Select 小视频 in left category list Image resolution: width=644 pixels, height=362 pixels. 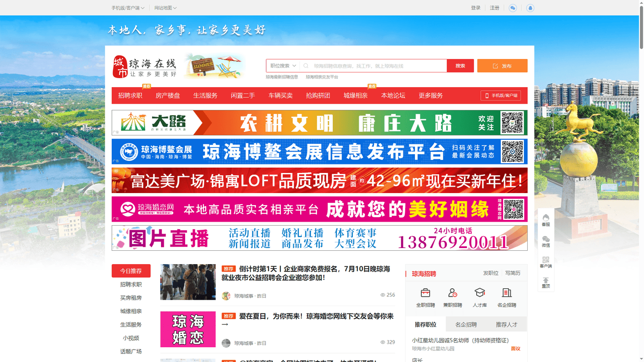pos(131,338)
